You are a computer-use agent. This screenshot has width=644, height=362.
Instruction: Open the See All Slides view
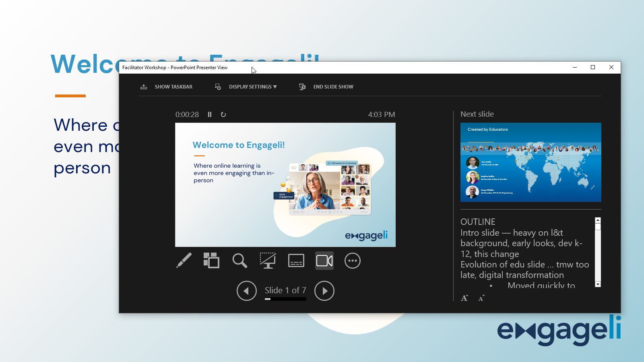pyautogui.click(x=211, y=260)
